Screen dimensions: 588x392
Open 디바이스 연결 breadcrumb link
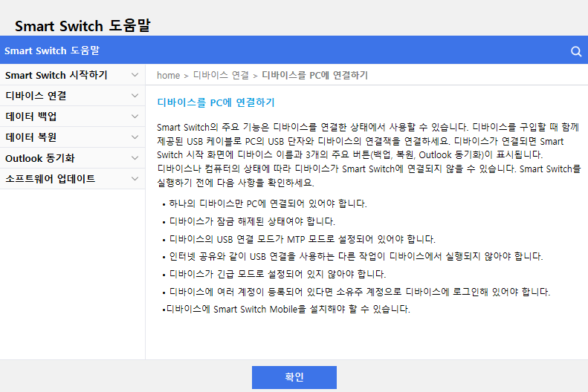pyautogui.click(x=221, y=75)
